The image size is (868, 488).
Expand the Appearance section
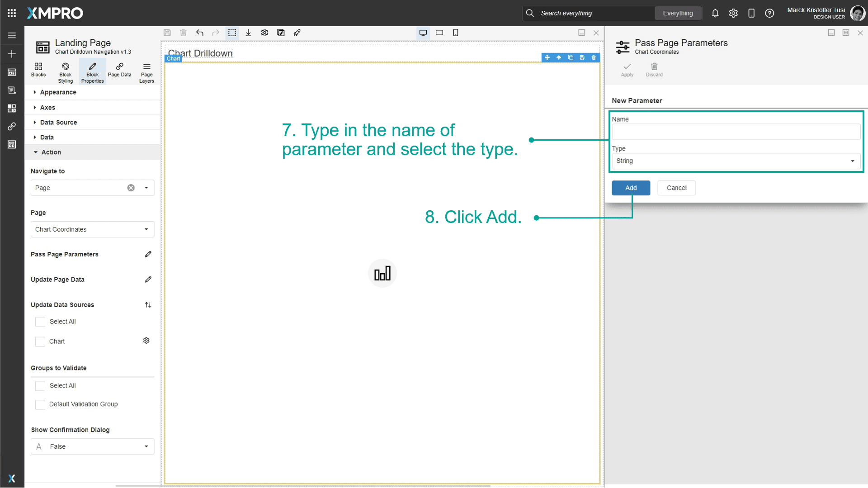click(58, 92)
